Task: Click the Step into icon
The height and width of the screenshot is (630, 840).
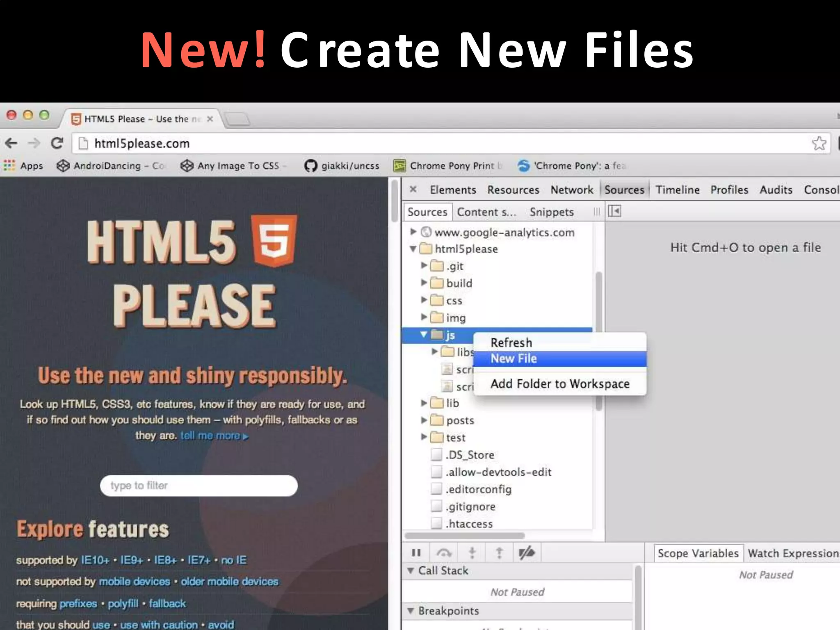Action: click(x=472, y=553)
